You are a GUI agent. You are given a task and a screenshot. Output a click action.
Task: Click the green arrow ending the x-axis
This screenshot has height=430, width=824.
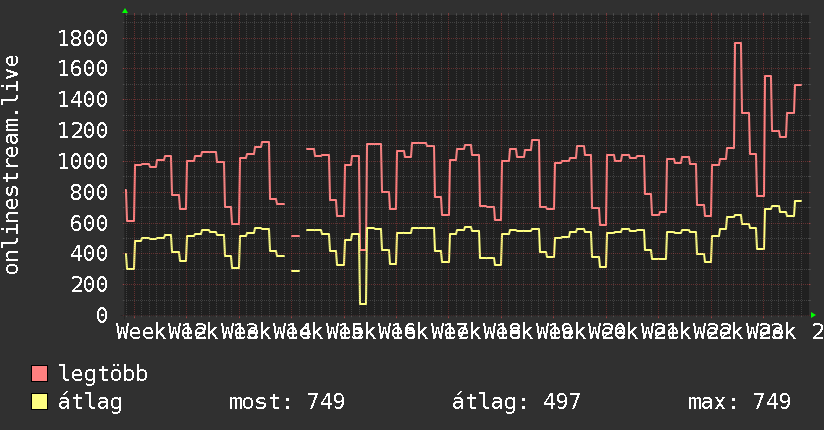click(813, 315)
